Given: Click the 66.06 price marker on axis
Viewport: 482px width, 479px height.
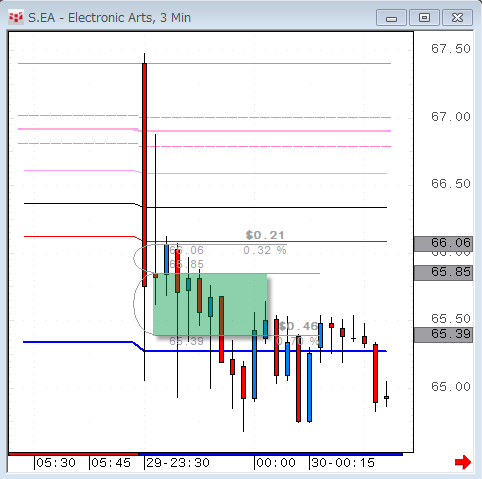Looking at the screenshot, I should click(x=443, y=244).
